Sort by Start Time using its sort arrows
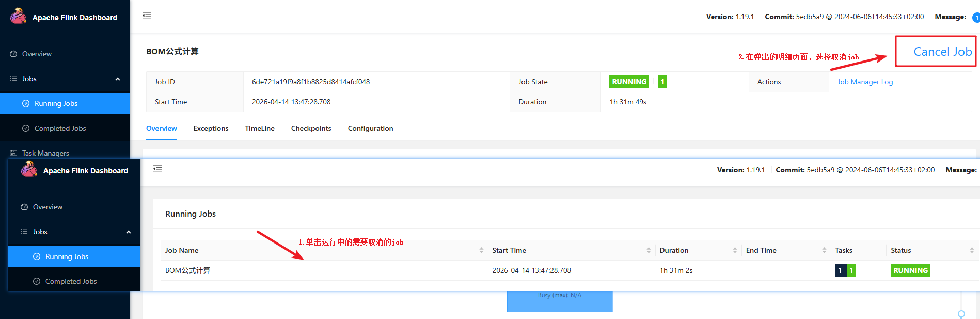This screenshot has height=319, width=980. 649,250
